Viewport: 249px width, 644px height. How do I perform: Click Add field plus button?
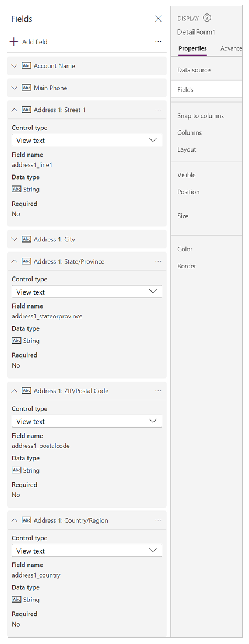click(x=14, y=41)
